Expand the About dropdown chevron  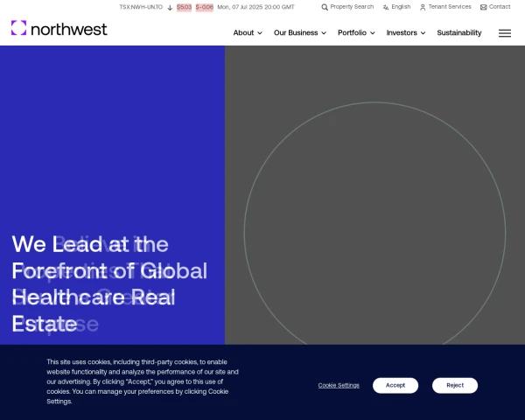pos(260,33)
